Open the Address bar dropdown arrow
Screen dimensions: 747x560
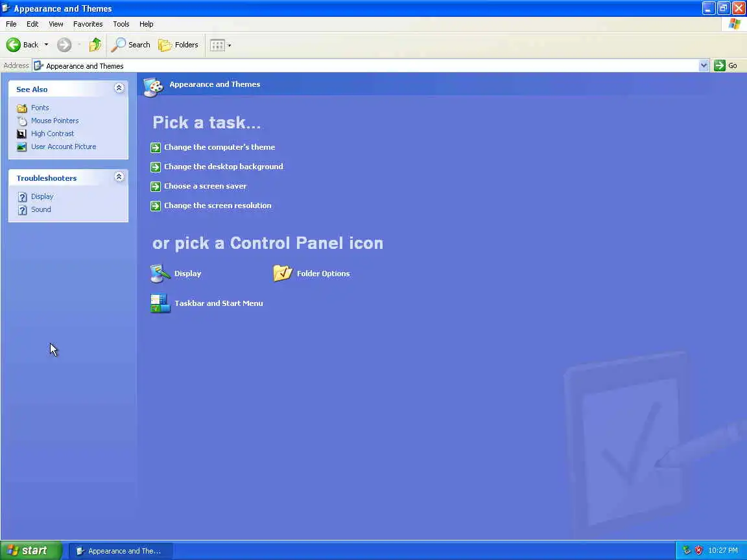tap(704, 65)
